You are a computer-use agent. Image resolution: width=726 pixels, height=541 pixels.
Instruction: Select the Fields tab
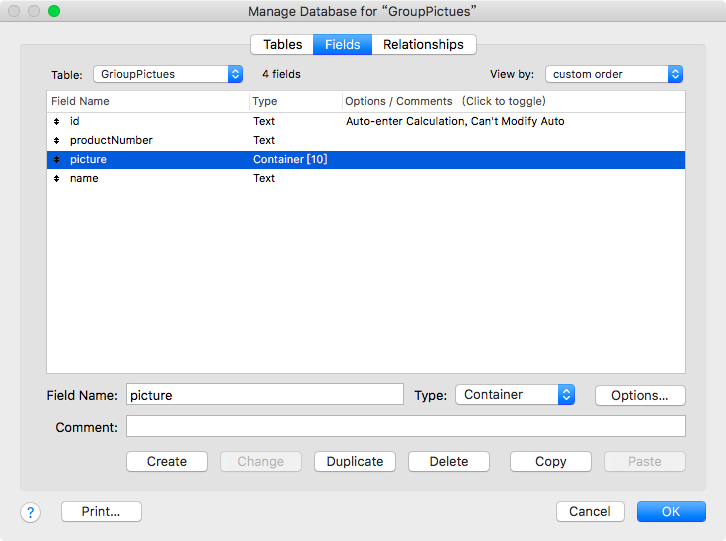coord(343,44)
